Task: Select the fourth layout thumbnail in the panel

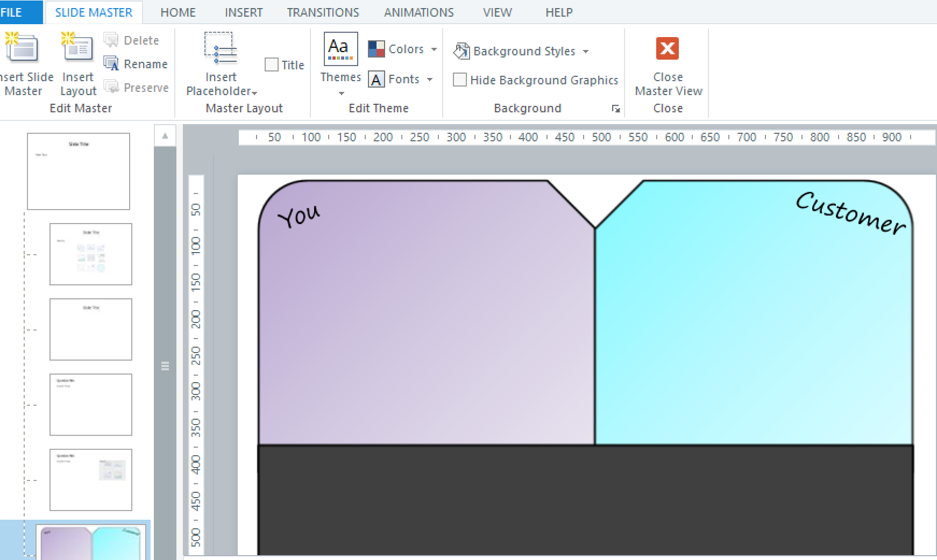Action: (x=91, y=405)
